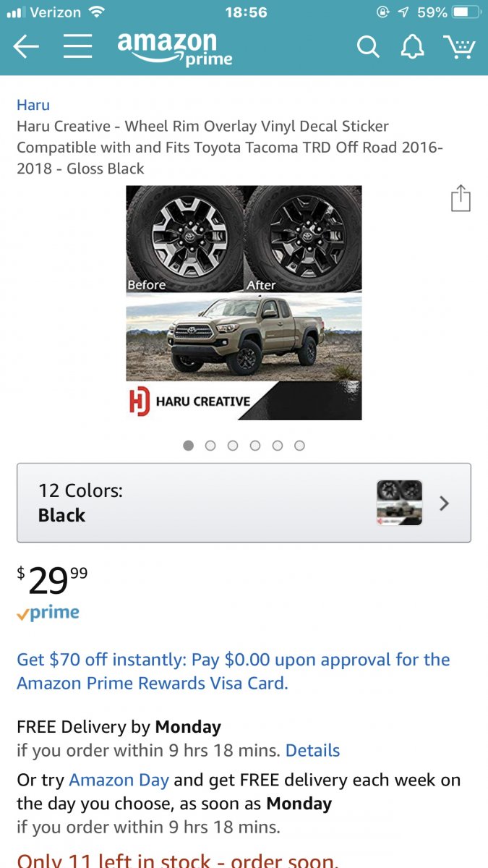Select the second image carousel dot
This screenshot has height=868, width=488.
tap(210, 446)
